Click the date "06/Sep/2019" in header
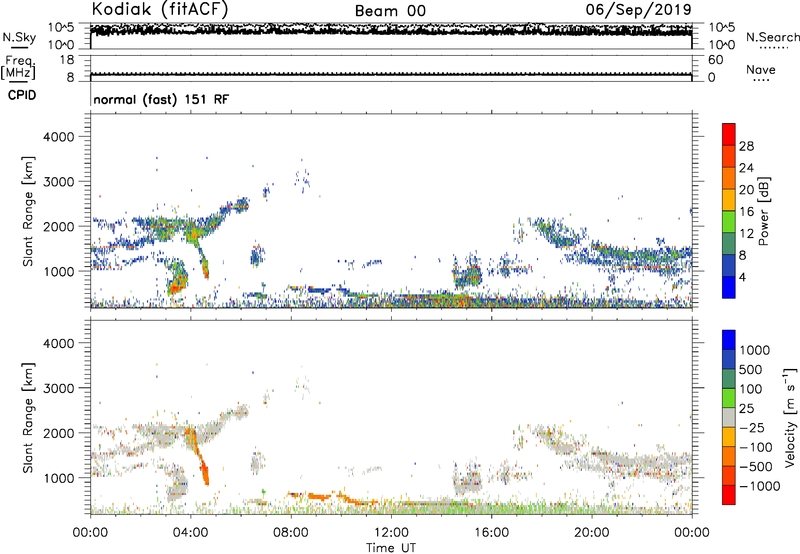The image size is (800, 554). coord(638,9)
